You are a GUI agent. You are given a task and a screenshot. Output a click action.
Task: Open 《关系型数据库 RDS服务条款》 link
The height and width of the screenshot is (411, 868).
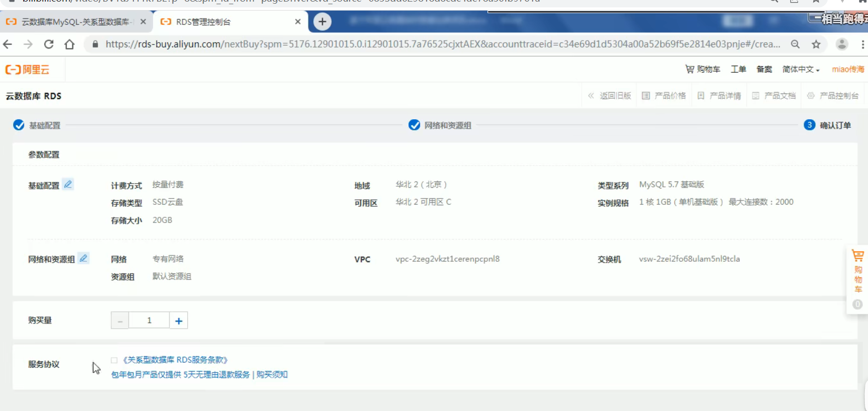[x=175, y=360]
